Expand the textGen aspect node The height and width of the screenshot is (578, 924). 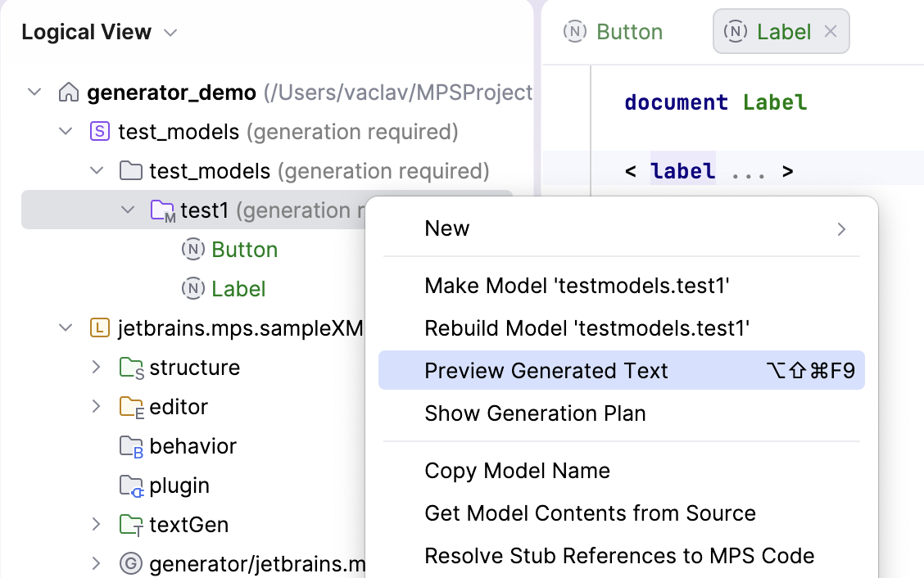96,525
